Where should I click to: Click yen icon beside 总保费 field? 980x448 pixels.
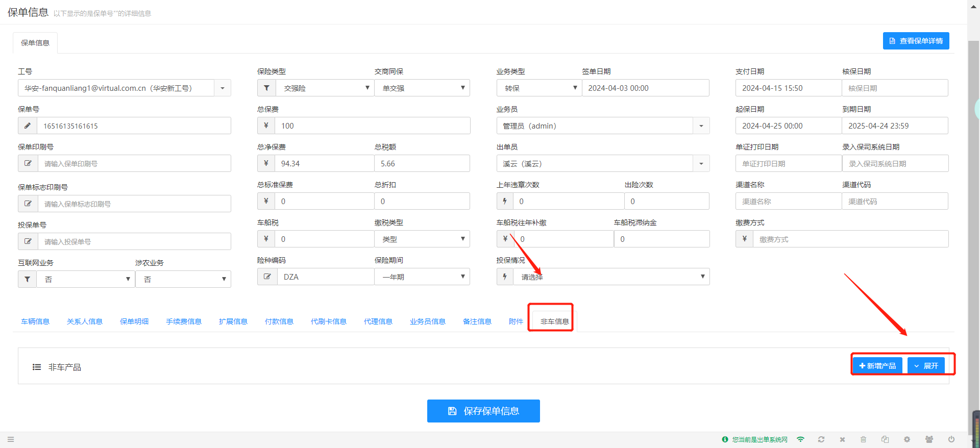pos(266,126)
